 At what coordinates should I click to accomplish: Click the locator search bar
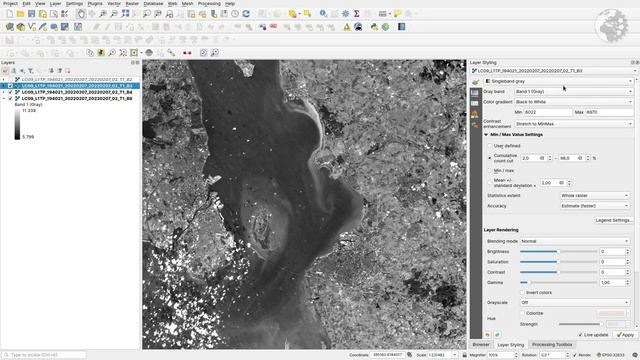pyautogui.click(x=44, y=355)
